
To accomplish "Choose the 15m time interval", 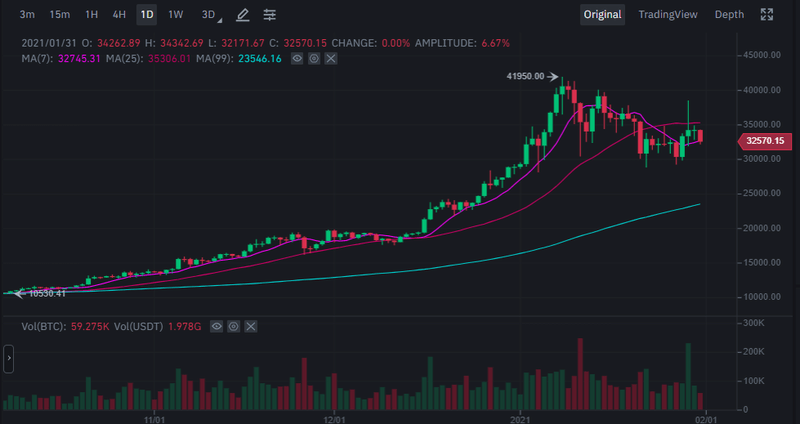I will (x=59, y=15).
